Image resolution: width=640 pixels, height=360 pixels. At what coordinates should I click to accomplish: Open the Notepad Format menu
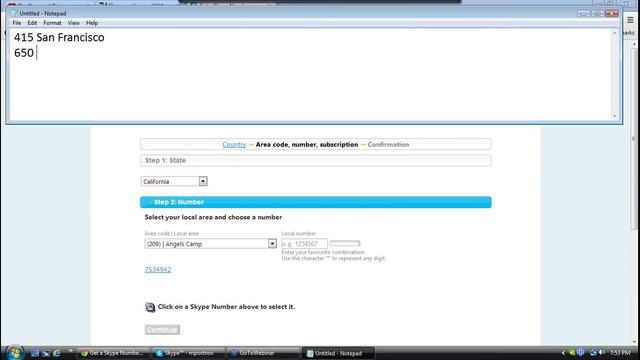click(52, 23)
